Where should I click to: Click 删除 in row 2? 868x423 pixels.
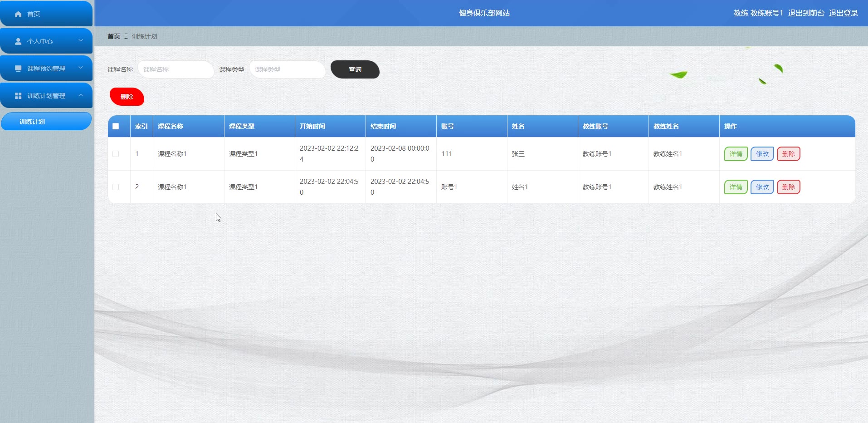click(788, 187)
